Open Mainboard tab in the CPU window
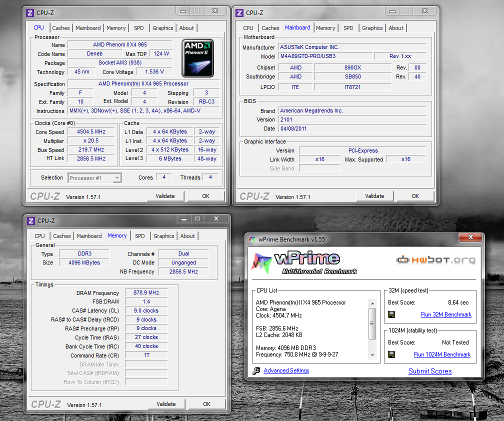The width and height of the screenshot is (504, 421). tap(88, 28)
